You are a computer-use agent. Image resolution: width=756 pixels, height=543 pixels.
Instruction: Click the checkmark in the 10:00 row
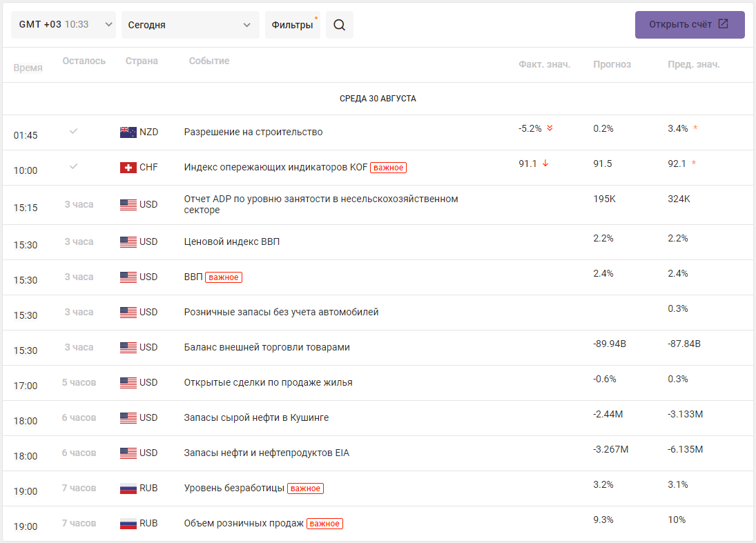(x=73, y=166)
